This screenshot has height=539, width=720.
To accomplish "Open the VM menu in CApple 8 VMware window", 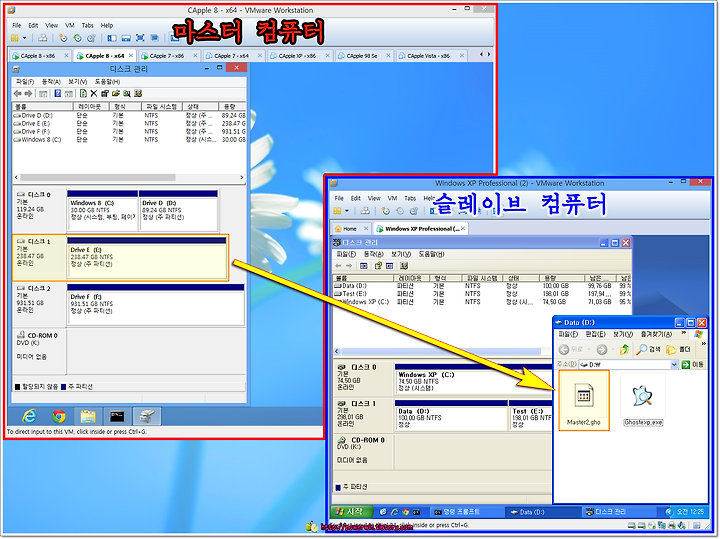I will 69,25.
